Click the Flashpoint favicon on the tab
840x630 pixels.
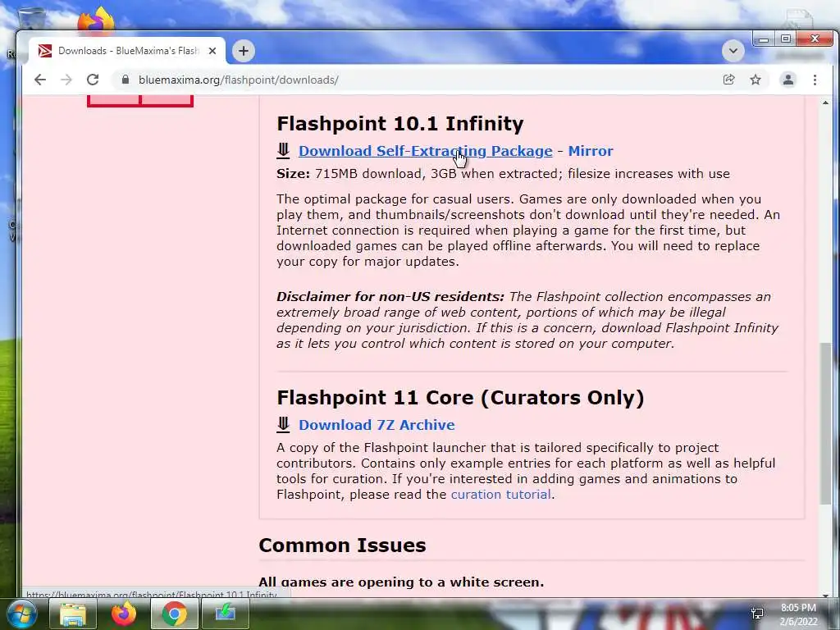tap(45, 51)
